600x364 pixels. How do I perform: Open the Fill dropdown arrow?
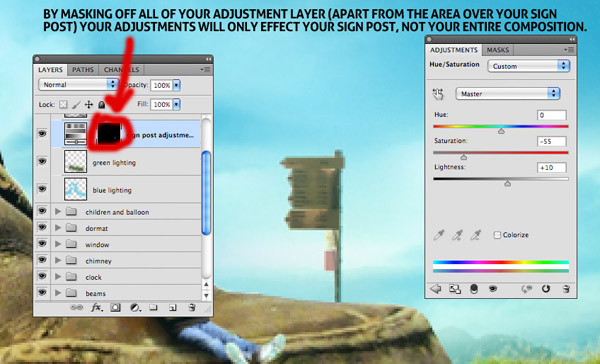point(176,104)
